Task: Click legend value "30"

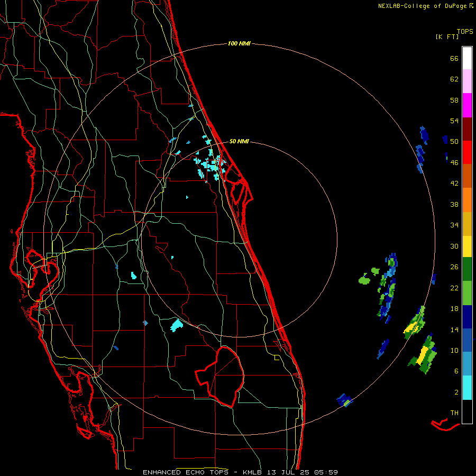Action: [x=454, y=246]
